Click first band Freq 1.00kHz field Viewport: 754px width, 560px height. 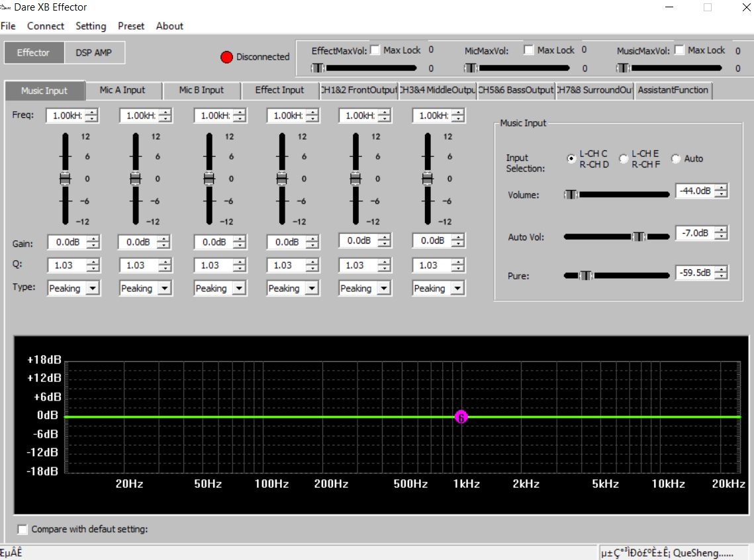(x=67, y=115)
